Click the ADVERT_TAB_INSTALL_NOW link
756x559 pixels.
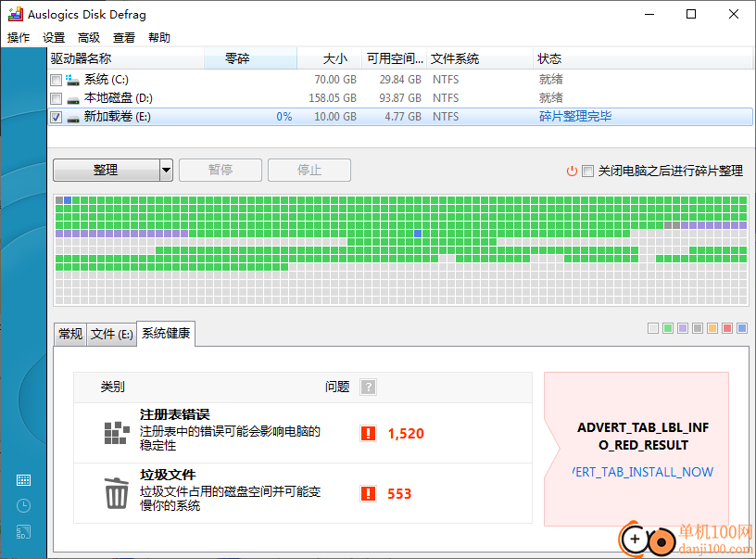pyautogui.click(x=643, y=472)
